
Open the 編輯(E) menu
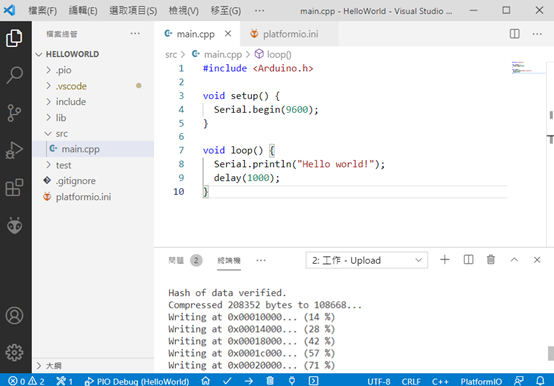[83, 11]
